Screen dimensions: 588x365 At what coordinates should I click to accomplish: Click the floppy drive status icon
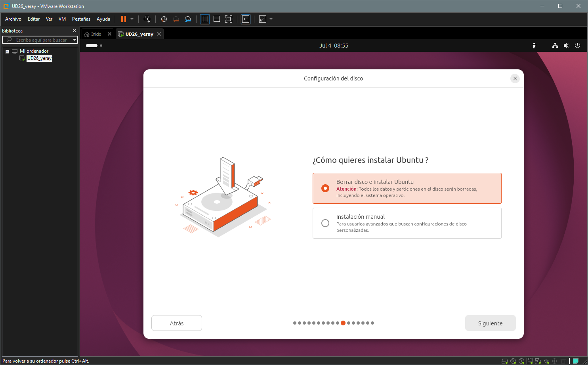(530, 361)
